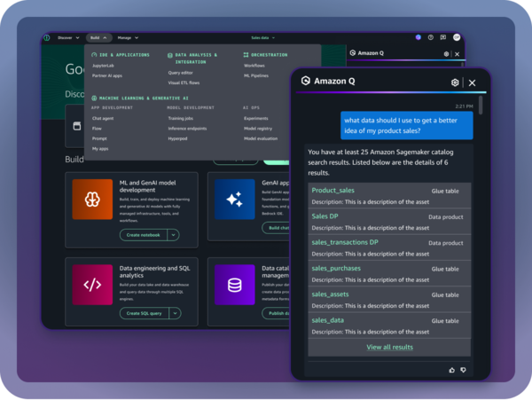532x400 pixels.
Task: Click the SQL code brackets icon tile
Action: 92,285
